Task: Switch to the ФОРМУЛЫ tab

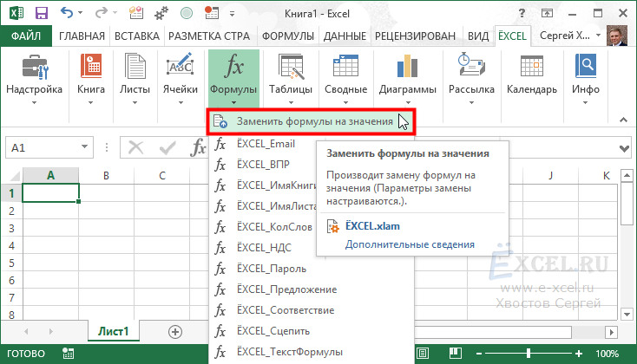Action: [x=287, y=36]
